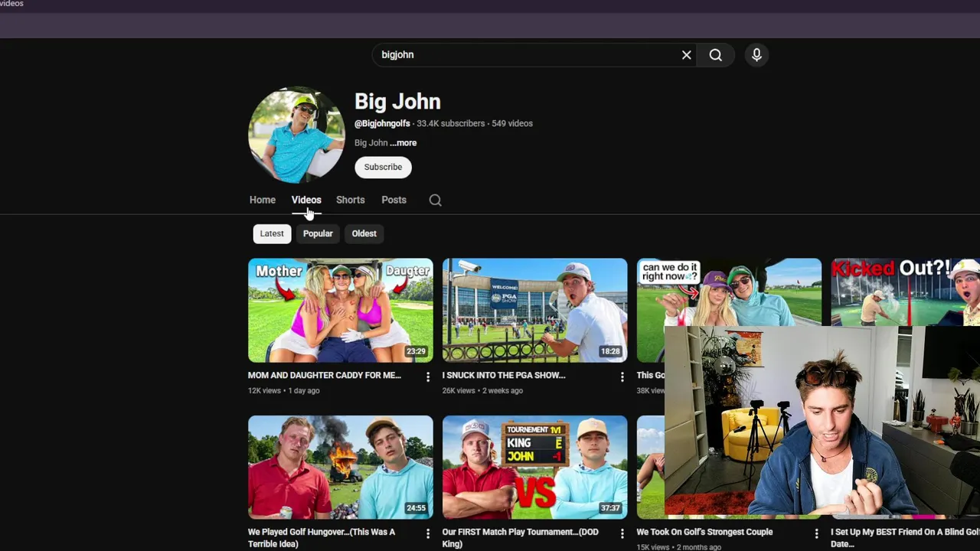Go to the Posts tab

pos(394,200)
